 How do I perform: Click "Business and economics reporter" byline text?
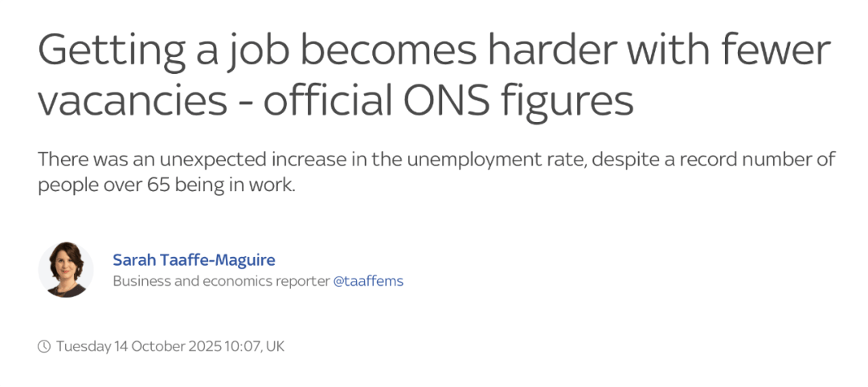tap(220, 281)
